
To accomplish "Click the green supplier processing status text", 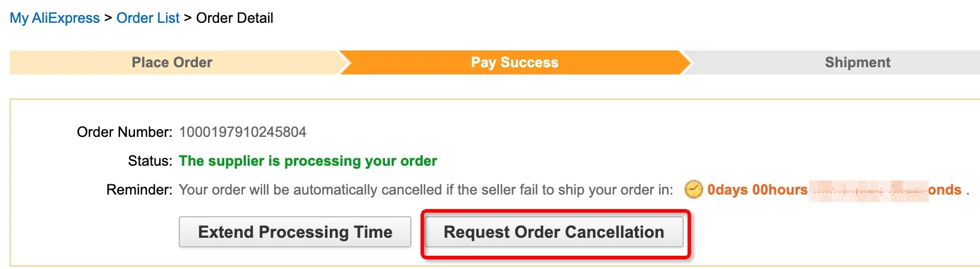I will 308,161.
